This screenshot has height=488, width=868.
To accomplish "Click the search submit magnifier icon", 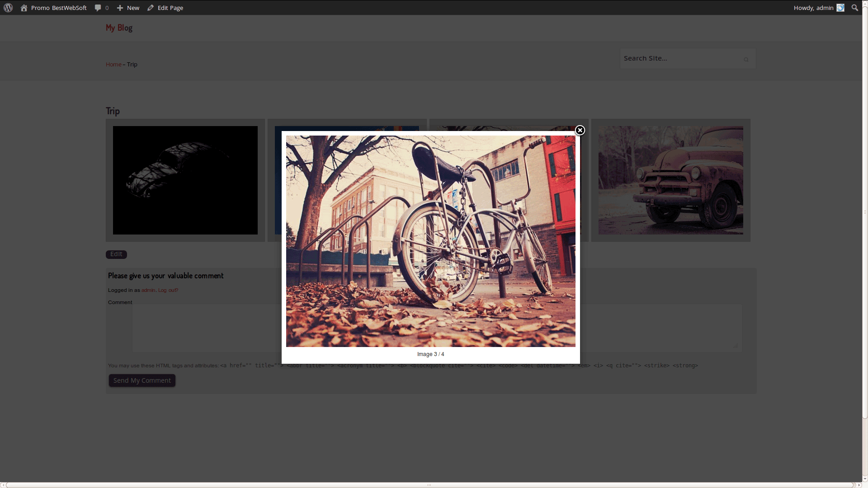I will (746, 59).
